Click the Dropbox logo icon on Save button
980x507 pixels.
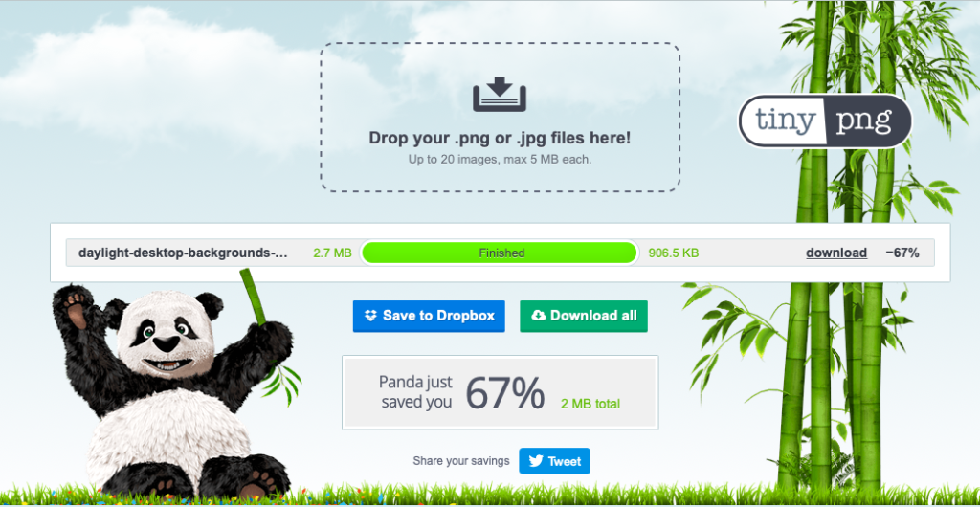(371, 316)
